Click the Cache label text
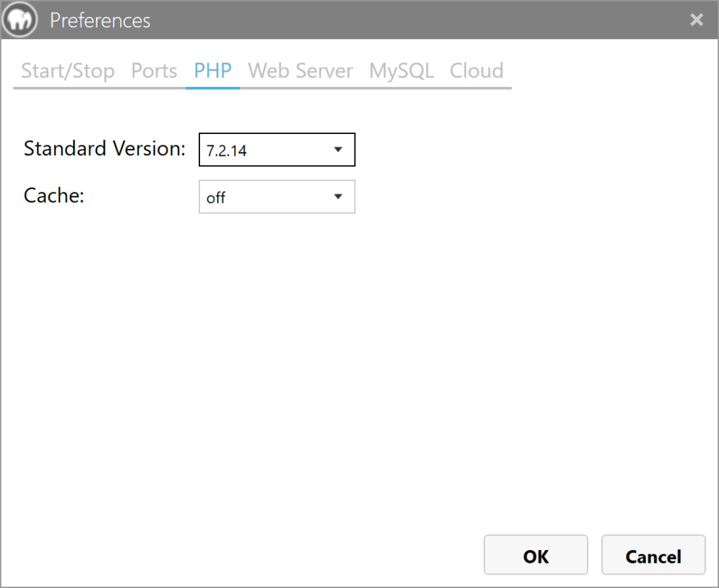The width and height of the screenshot is (719, 588). click(x=53, y=195)
